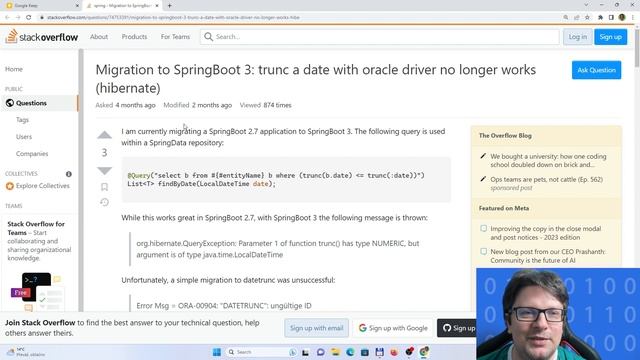Bookmark the question using the bookmark icon
The width and height of the screenshot is (640, 360).
104,187
